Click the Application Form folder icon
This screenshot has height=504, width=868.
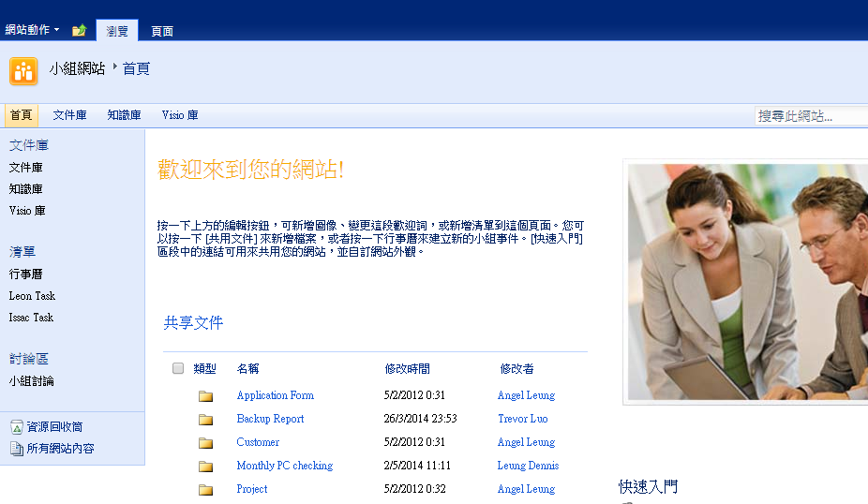(206, 396)
